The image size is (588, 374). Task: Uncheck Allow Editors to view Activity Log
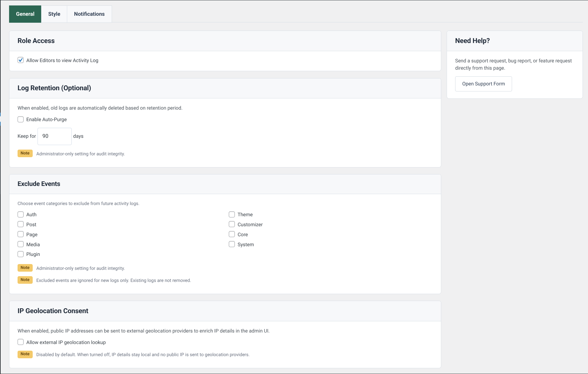[x=21, y=60]
